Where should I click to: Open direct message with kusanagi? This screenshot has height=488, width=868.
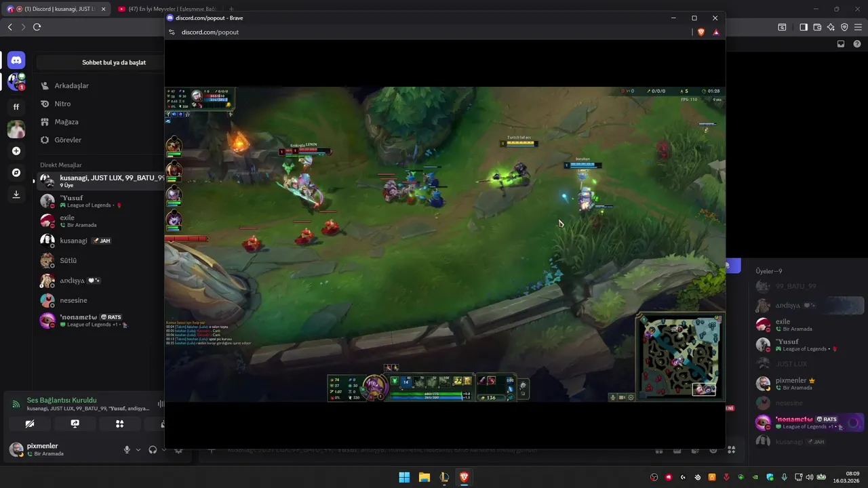100,241
